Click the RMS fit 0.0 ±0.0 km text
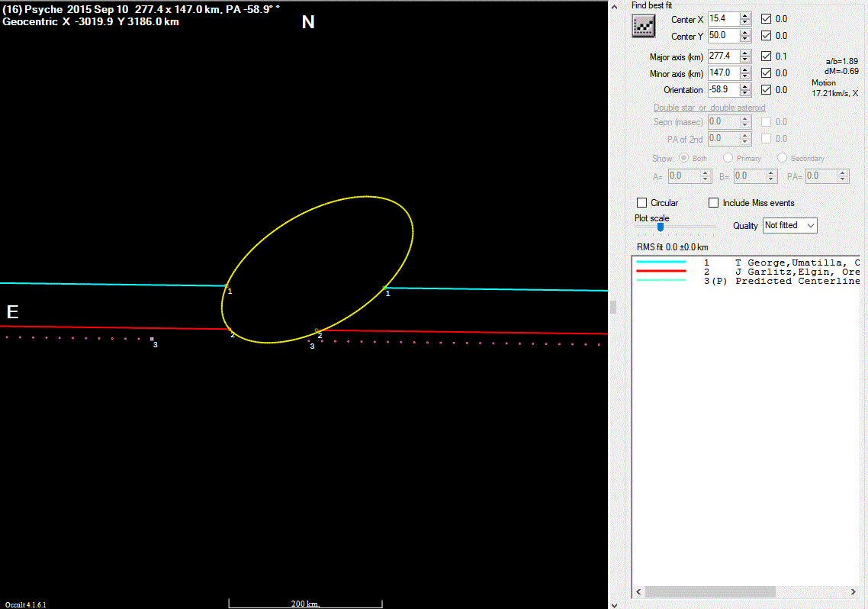This screenshot has height=609, width=868. click(x=672, y=247)
